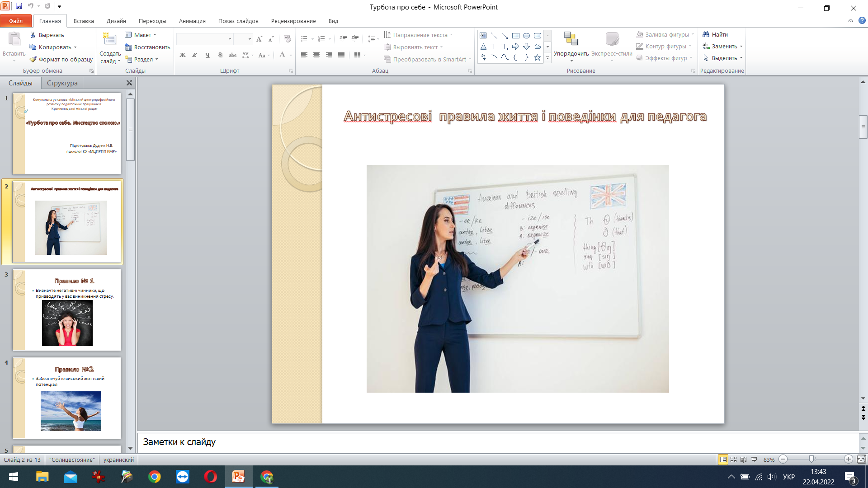The height and width of the screenshot is (488, 868).
Task: Click Find (Найти) binoculars command
Action: (x=715, y=34)
